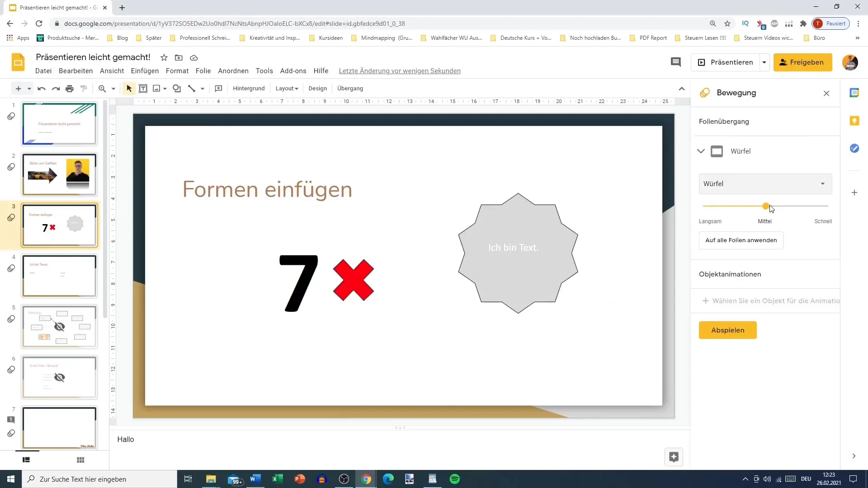Image resolution: width=868 pixels, height=488 pixels.
Task: Click the Übergang toolbar button
Action: [350, 89]
